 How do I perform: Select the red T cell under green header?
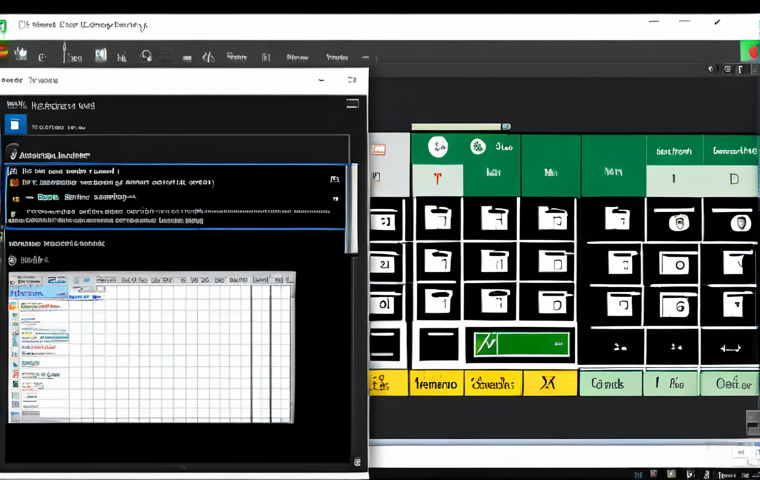(438, 180)
